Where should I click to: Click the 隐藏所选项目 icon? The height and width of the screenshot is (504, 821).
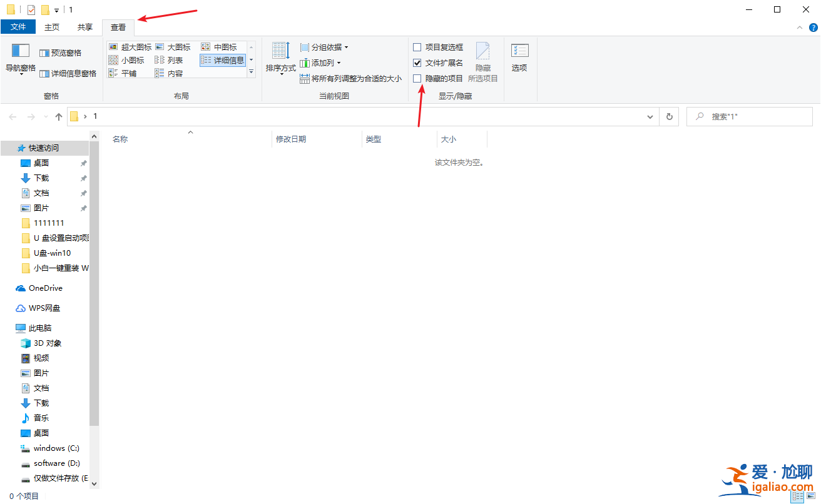482,58
